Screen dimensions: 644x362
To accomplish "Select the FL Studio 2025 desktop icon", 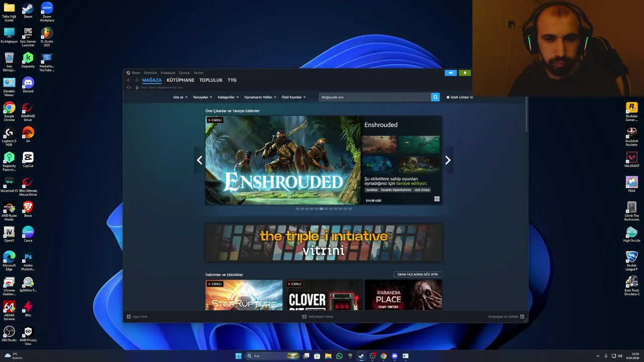I will [47, 37].
